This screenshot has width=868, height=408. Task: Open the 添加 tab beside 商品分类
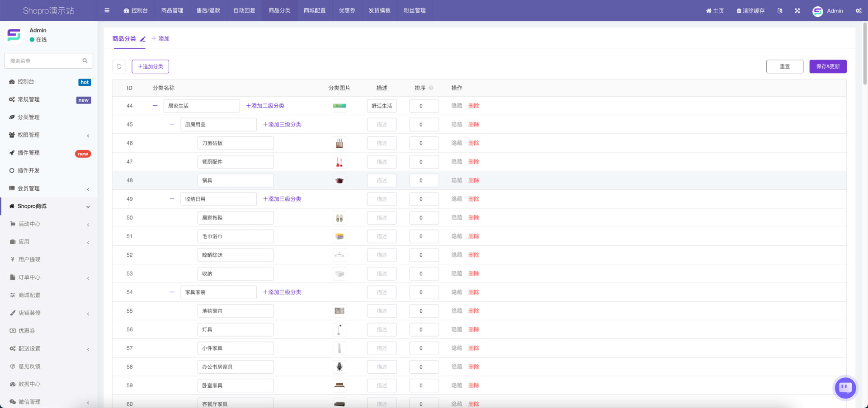click(x=160, y=38)
